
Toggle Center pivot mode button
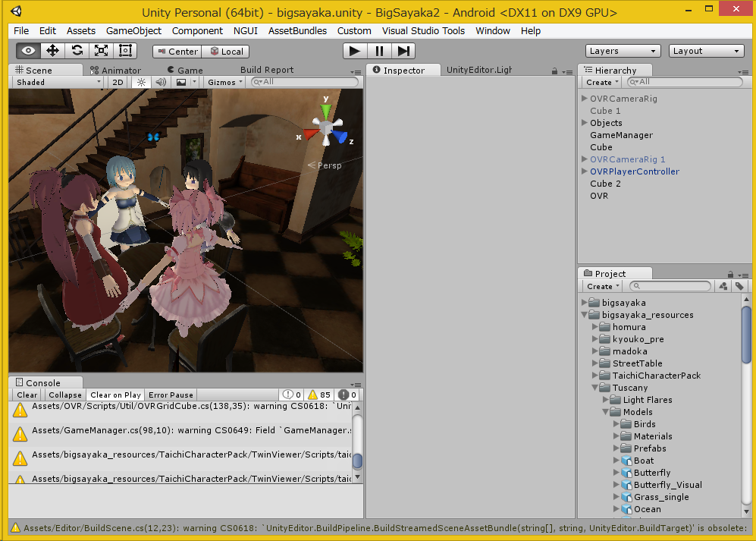177,51
